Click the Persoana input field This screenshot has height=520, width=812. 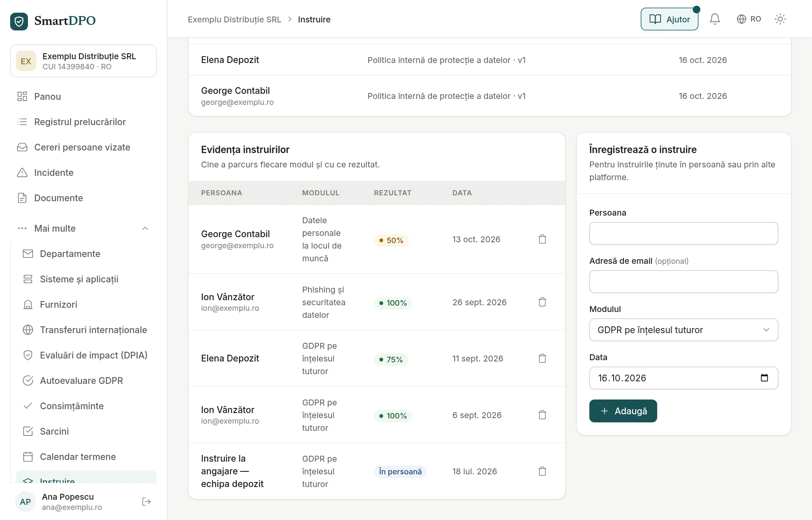(683, 233)
